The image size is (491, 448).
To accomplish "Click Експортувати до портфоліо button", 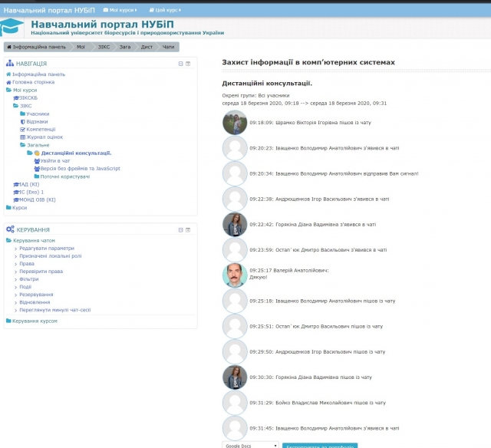I will (320, 446).
